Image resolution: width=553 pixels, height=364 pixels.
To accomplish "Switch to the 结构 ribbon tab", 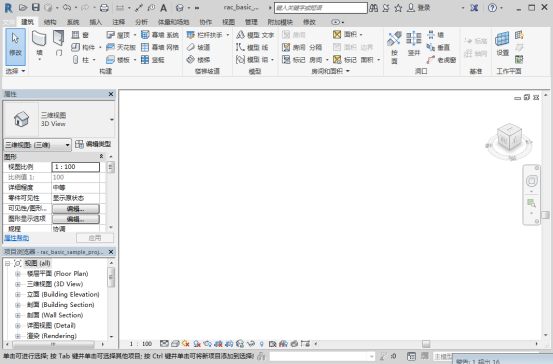I will coord(50,22).
